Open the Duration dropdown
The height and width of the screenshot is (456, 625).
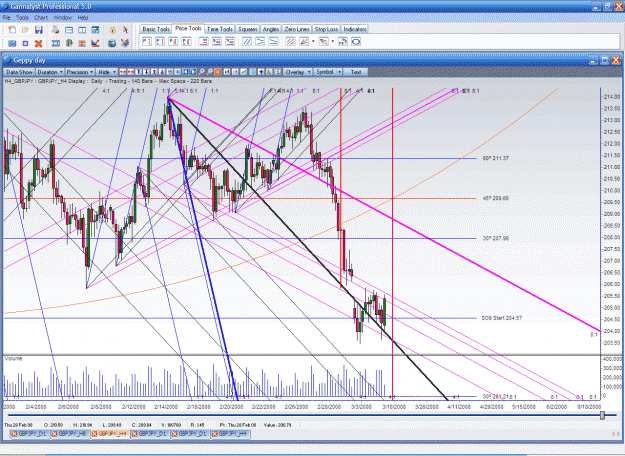(x=50, y=72)
